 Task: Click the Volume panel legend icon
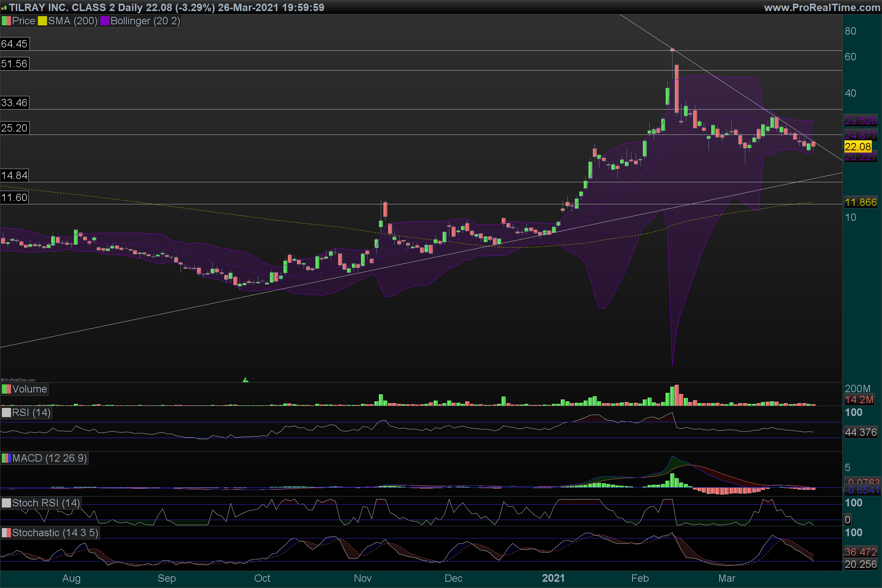[6, 389]
